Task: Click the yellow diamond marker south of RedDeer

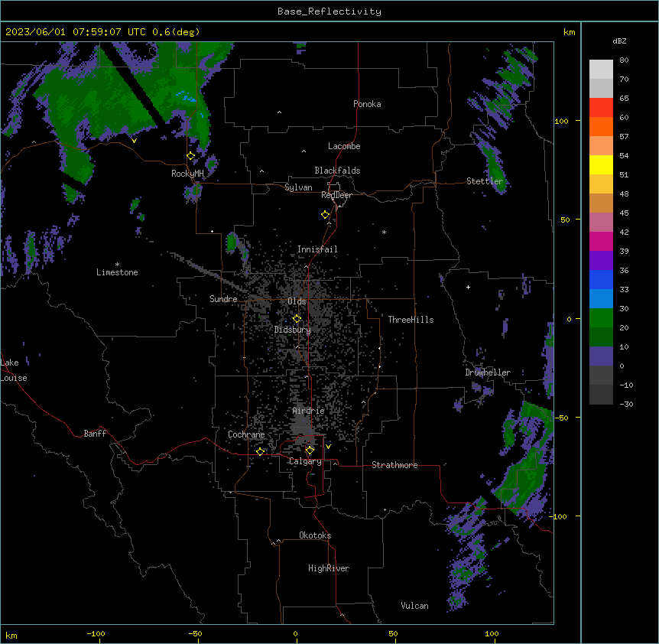Action: (x=326, y=215)
